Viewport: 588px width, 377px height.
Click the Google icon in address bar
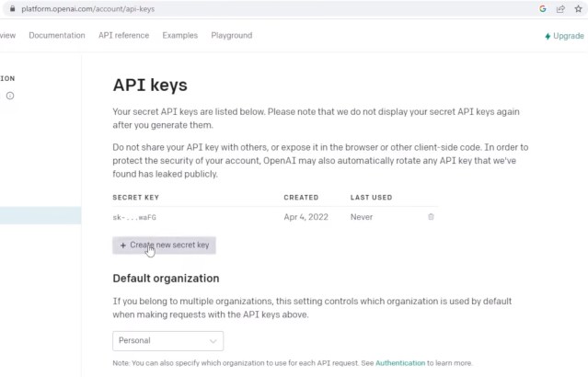pos(544,8)
